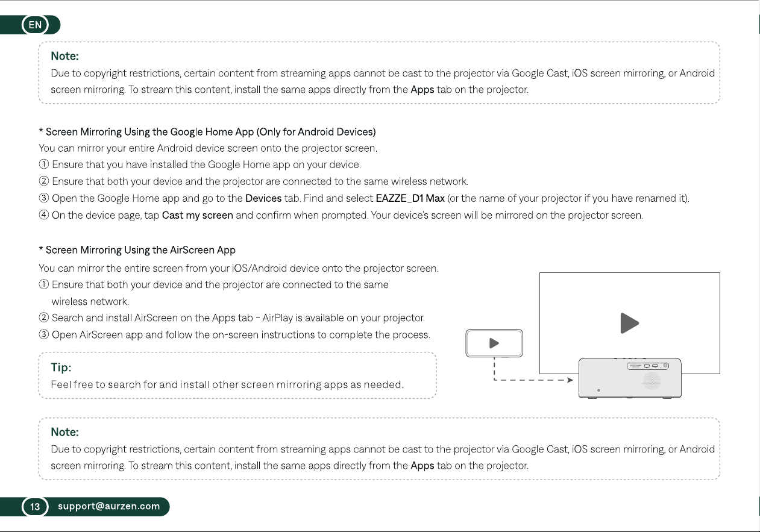Click the EN language badge
760x532 pixels.
click(36, 25)
